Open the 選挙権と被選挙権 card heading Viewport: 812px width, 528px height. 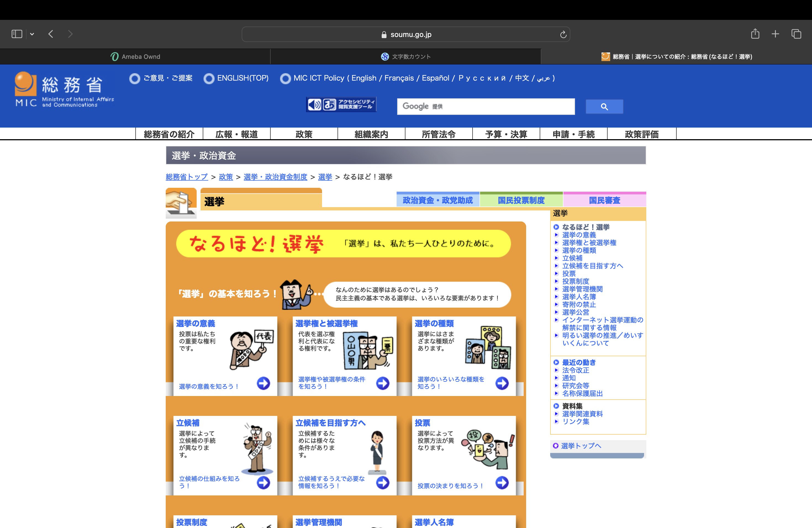(x=326, y=323)
